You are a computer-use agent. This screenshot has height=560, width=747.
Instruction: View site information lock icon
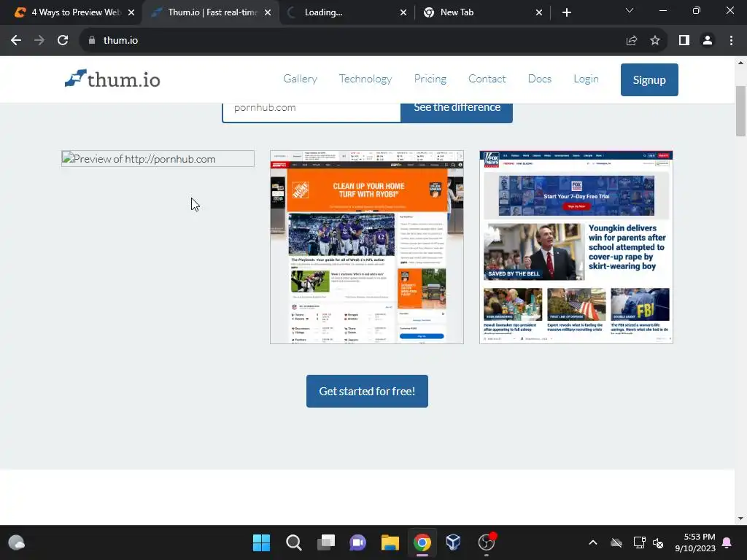click(x=92, y=41)
